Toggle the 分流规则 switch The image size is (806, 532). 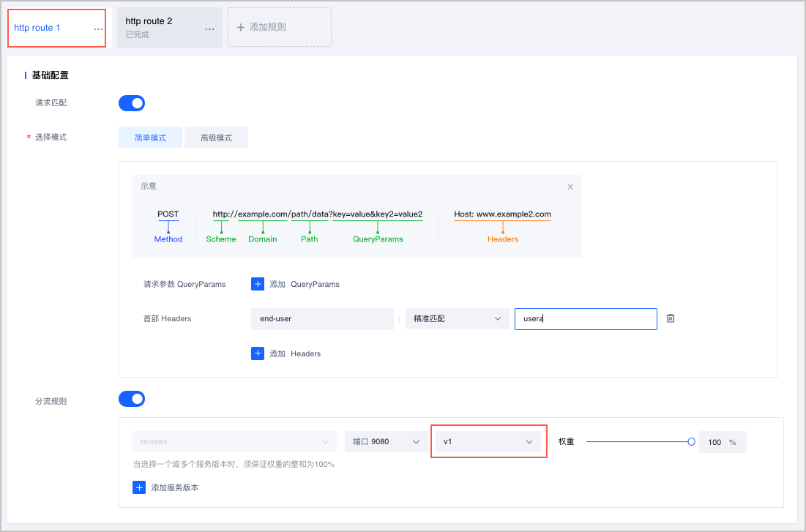click(x=132, y=399)
